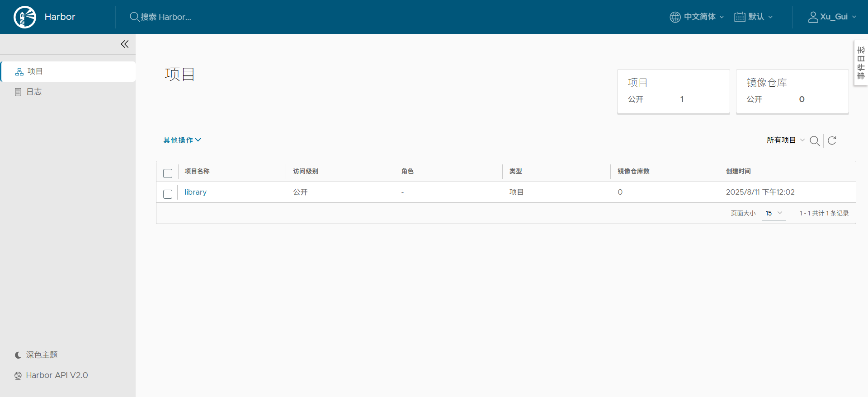The width and height of the screenshot is (868, 397).
Task: Click the Harbor lighthouse logo
Action: point(25,17)
